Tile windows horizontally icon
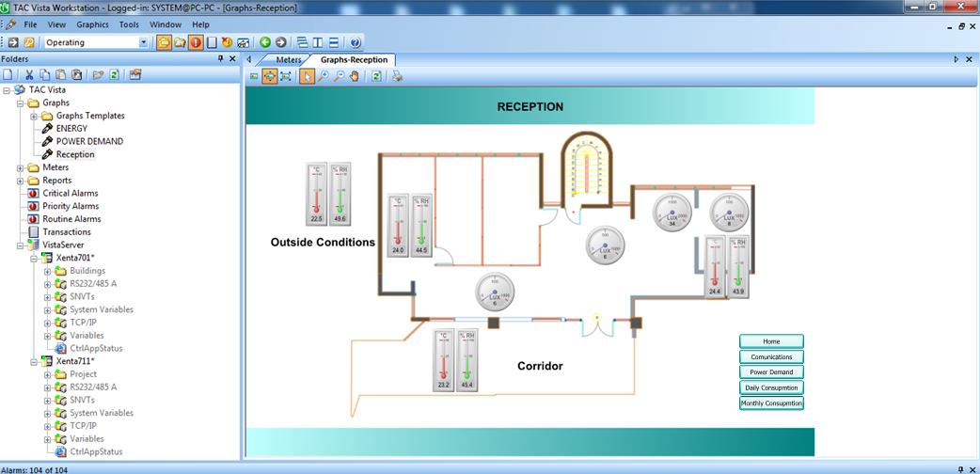This screenshot has height=474, width=980. 333,42
